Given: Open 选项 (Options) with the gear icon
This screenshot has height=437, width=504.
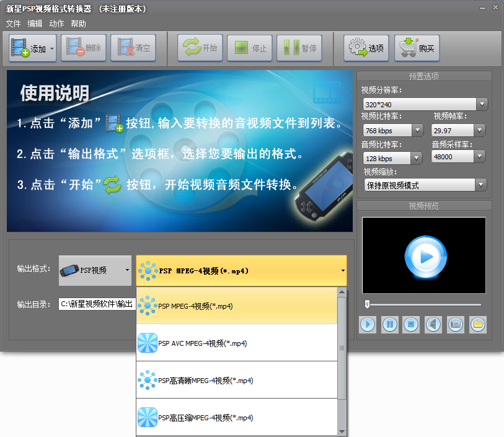Looking at the screenshot, I should (x=366, y=48).
